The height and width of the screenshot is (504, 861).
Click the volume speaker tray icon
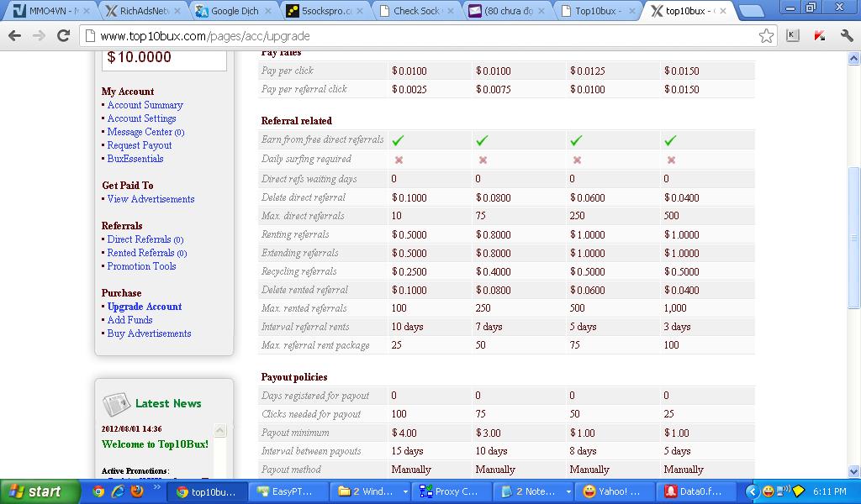point(783,491)
